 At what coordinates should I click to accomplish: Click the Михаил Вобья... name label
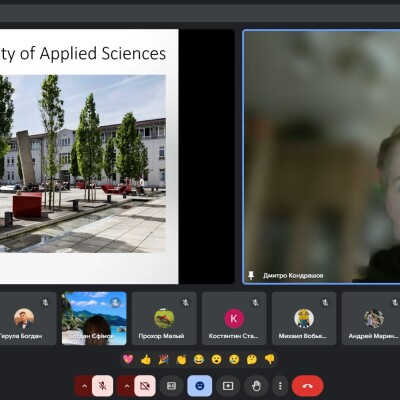303,336
